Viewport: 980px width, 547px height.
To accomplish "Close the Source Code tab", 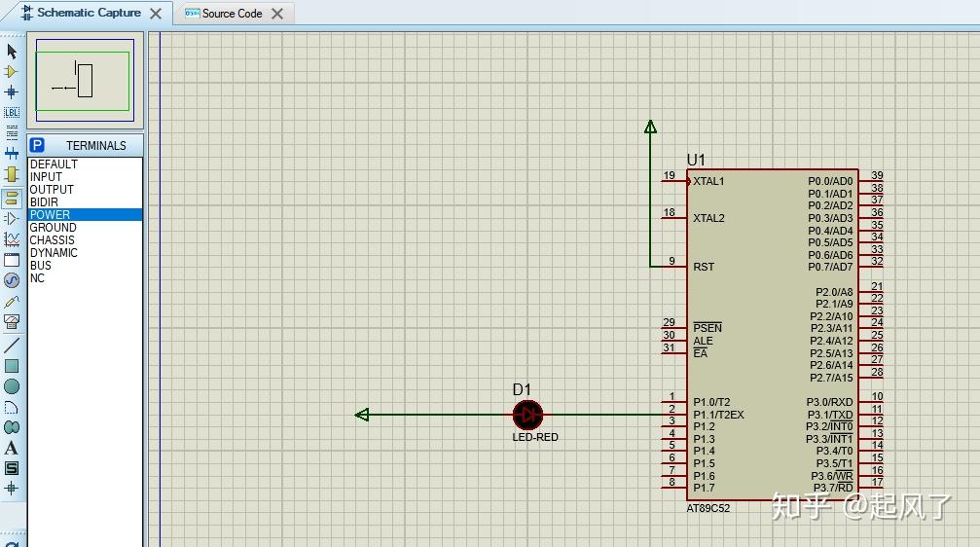I will coord(277,13).
